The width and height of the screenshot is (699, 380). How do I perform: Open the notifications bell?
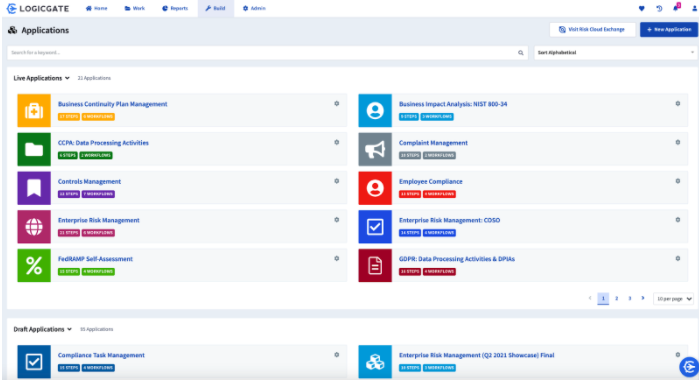(676, 8)
